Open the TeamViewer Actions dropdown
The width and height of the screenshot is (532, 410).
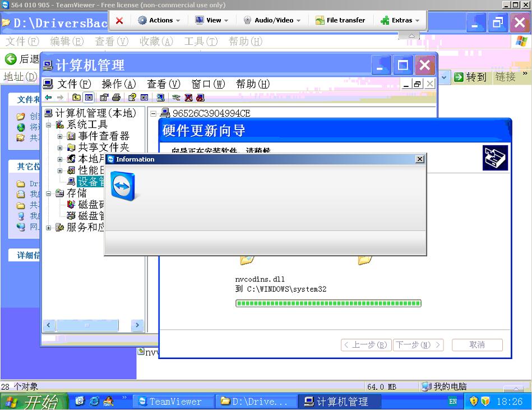(x=159, y=20)
